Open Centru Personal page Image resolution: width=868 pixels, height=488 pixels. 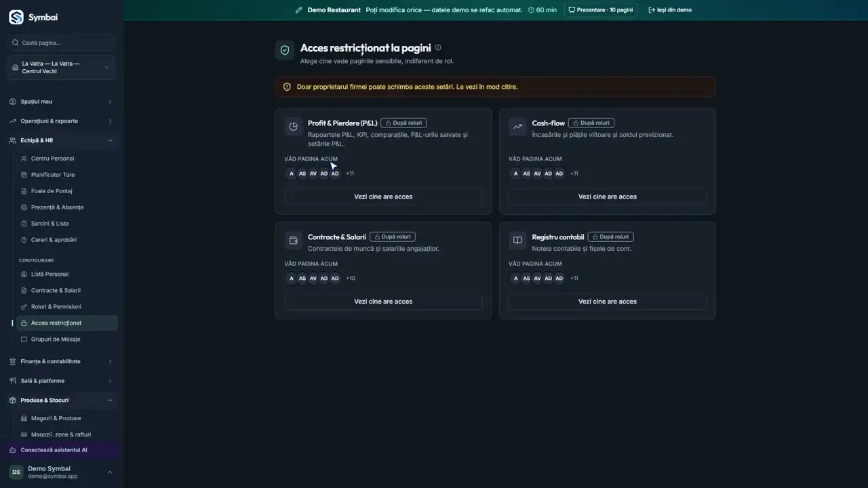pos(66,159)
